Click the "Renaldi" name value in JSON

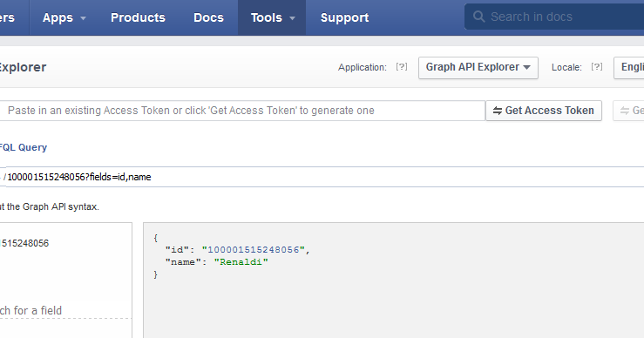241,262
